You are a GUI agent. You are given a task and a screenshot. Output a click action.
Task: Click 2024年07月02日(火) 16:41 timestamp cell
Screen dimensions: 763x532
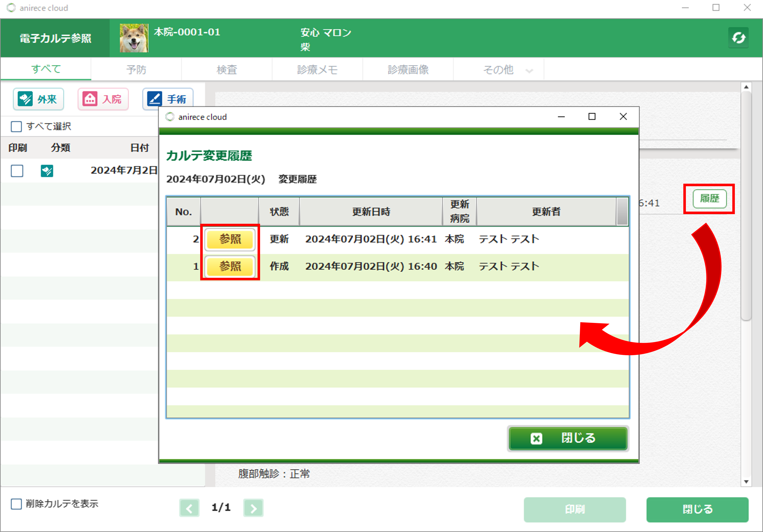tap(371, 239)
